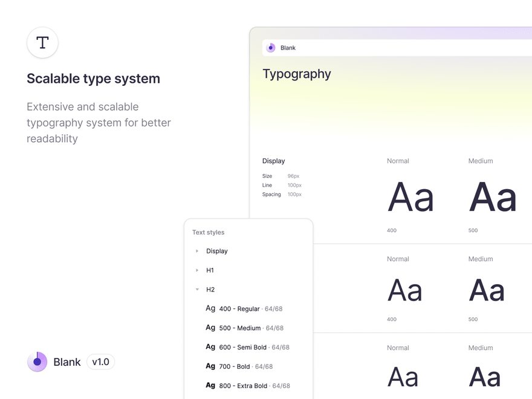The image size is (532, 399).
Task: Click the Display section label
Action: (x=273, y=161)
